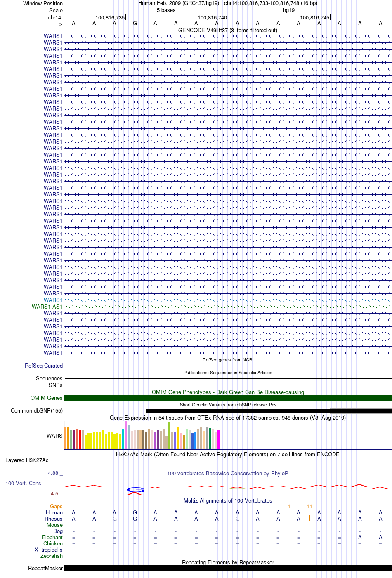This screenshot has width=392, height=578.
Task: Open the OMIM Genes track label
Action: pos(47,398)
